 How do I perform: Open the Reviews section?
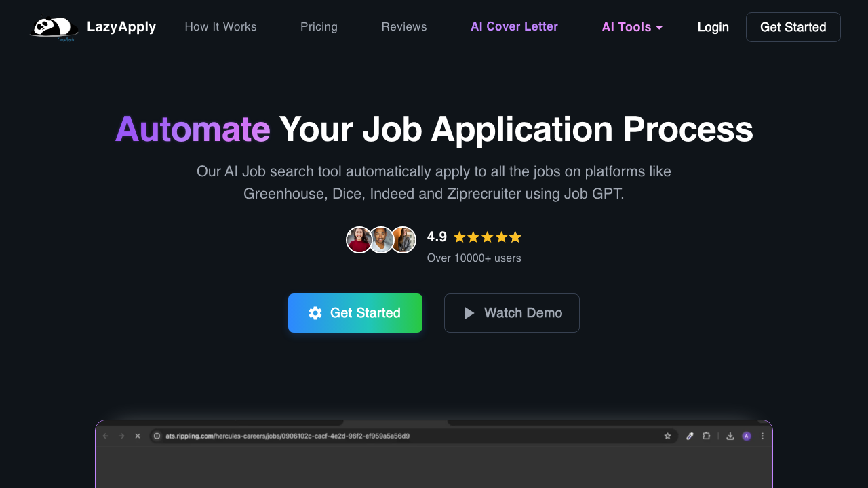404,27
